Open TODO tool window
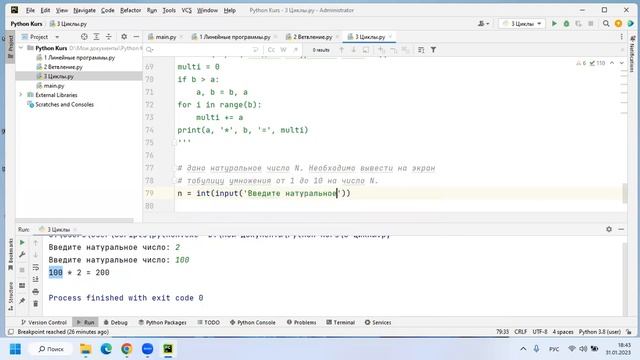The image size is (640, 360). [x=209, y=322]
